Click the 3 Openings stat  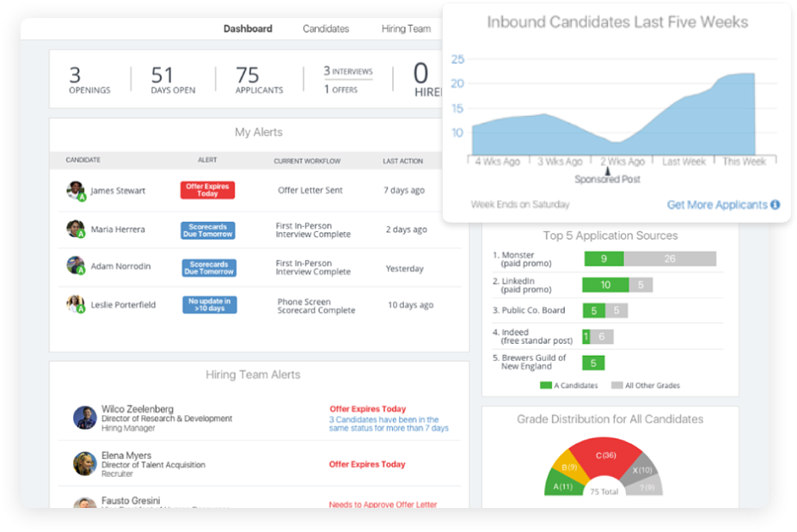(x=89, y=80)
